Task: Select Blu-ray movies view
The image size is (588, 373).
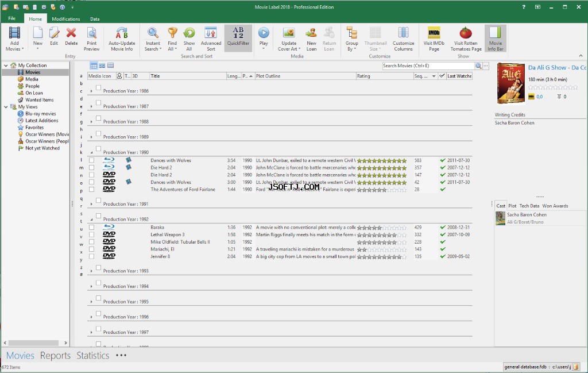Action: point(41,114)
